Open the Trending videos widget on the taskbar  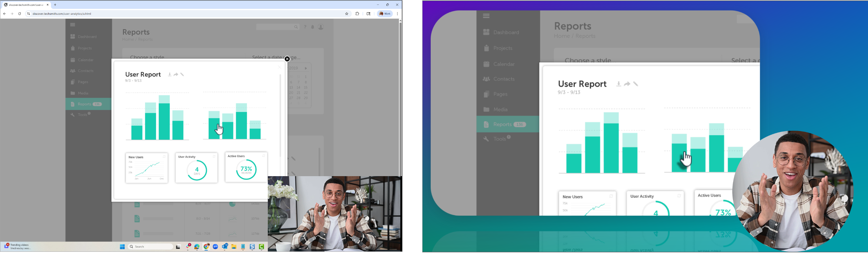[x=17, y=247]
